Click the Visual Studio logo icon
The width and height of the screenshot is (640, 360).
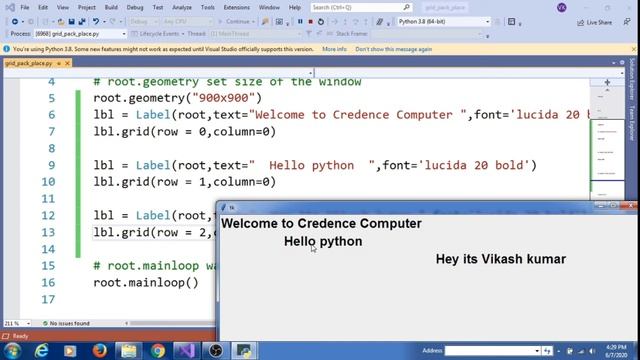pyautogui.click(x=10, y=7)
